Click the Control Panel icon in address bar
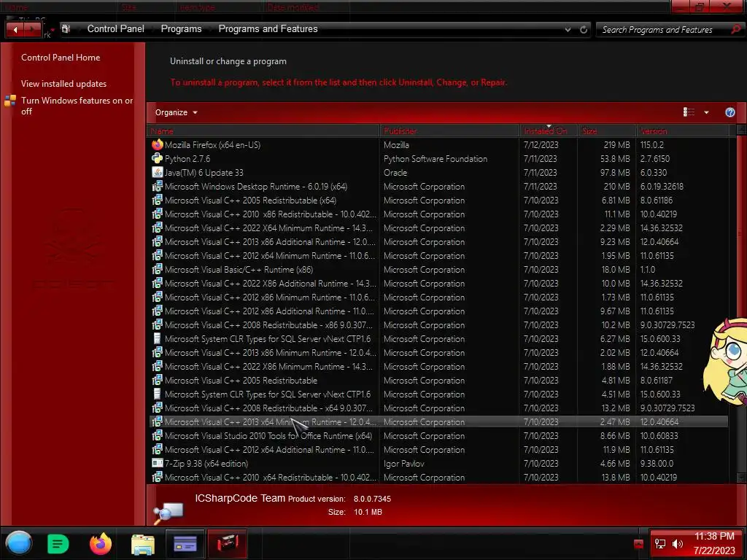Viewport: 747px width, 560px height. coord(66,29)
